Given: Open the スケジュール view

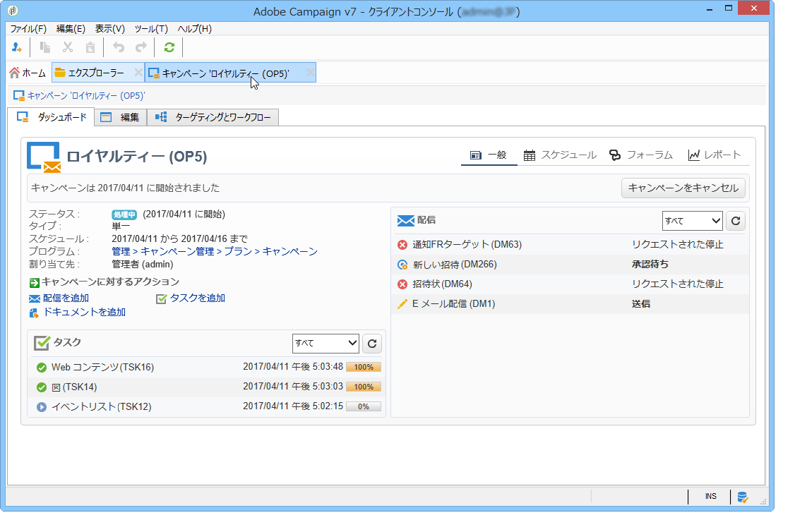Looking at the screenshot, I should (560, 155).
